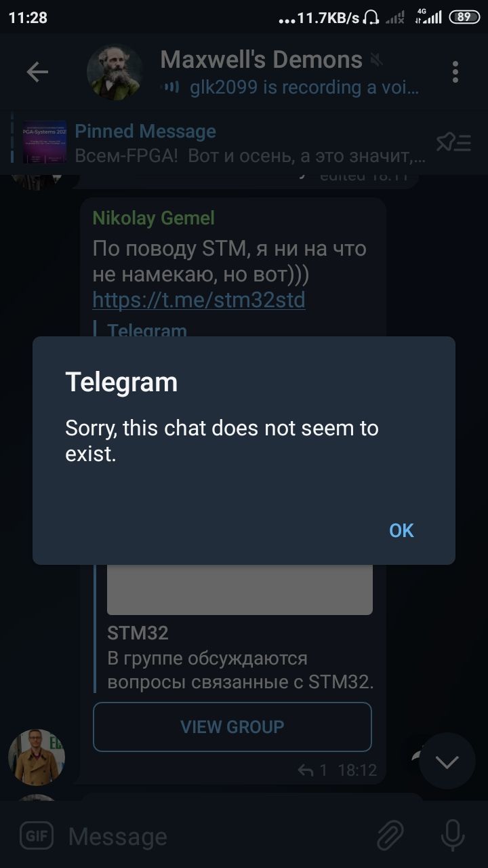The image size is (488, 868).
Task: Focus the Message input field
Action: pos(217,837)
